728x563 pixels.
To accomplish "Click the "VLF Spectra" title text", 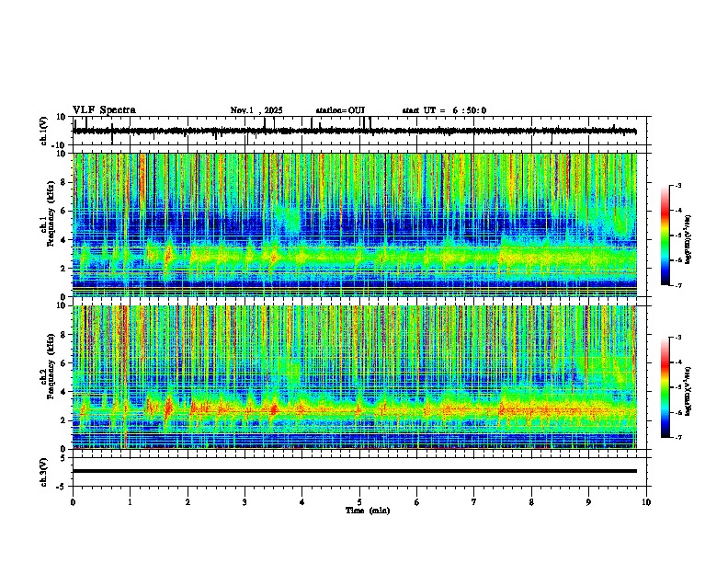I will pos(104,110).
